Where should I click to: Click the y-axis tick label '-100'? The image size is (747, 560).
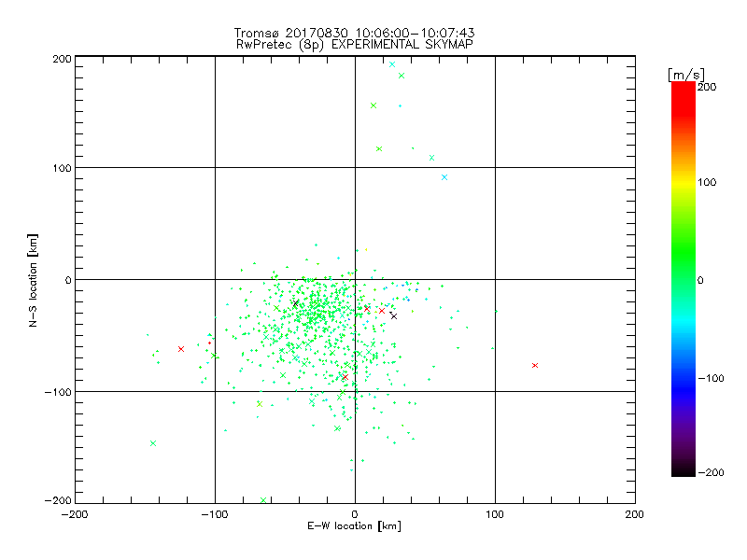(58, 392)
